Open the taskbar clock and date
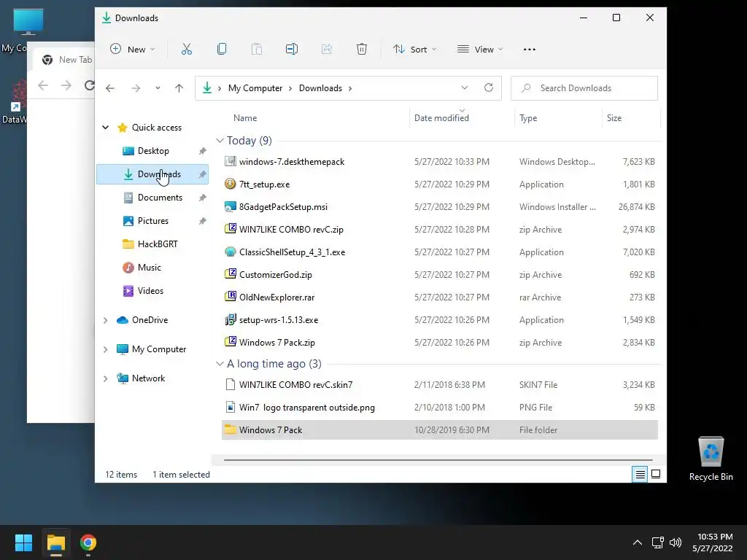747x560 pixels. pos(713,542)
